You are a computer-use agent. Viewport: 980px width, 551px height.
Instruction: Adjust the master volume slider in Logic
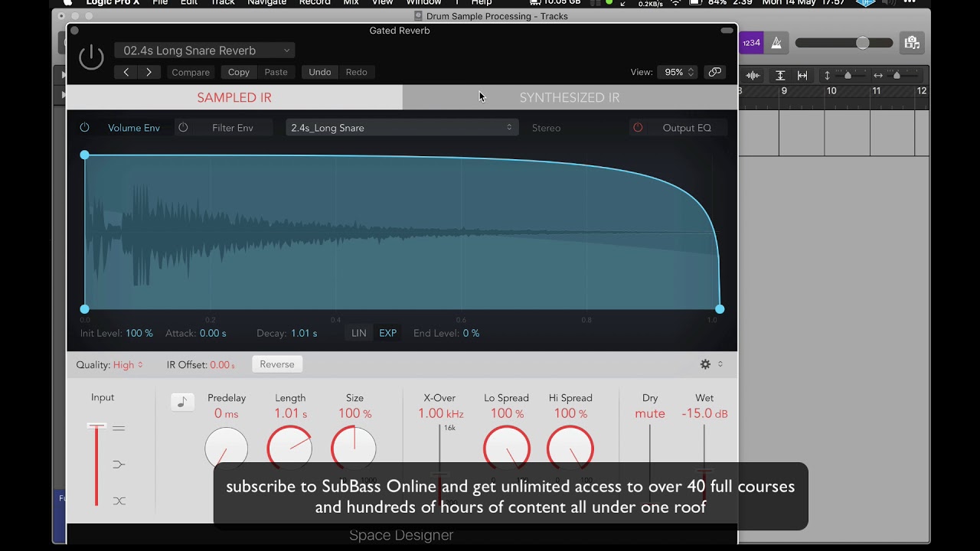tap(844, 43)
